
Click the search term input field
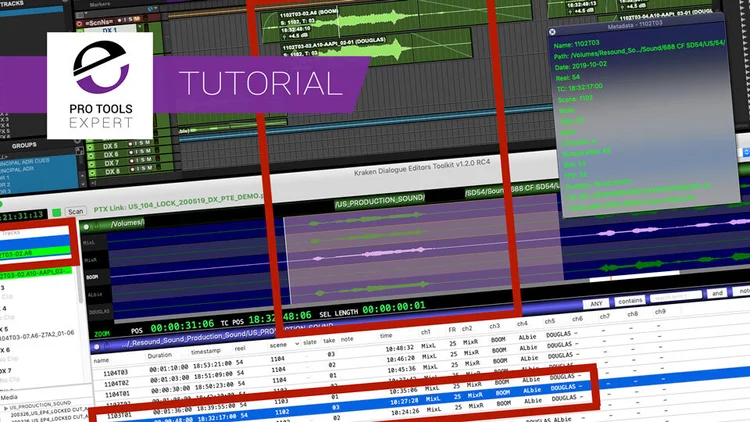point(675,297)
